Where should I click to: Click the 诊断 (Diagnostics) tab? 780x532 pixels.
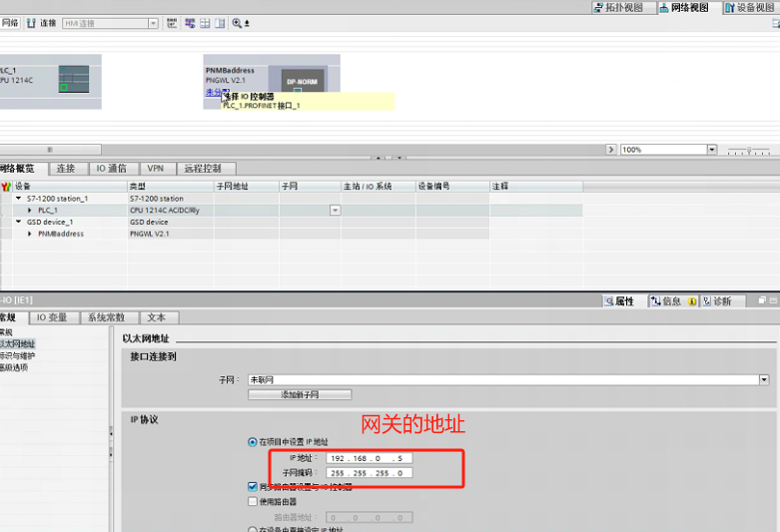tap(722, 301)
